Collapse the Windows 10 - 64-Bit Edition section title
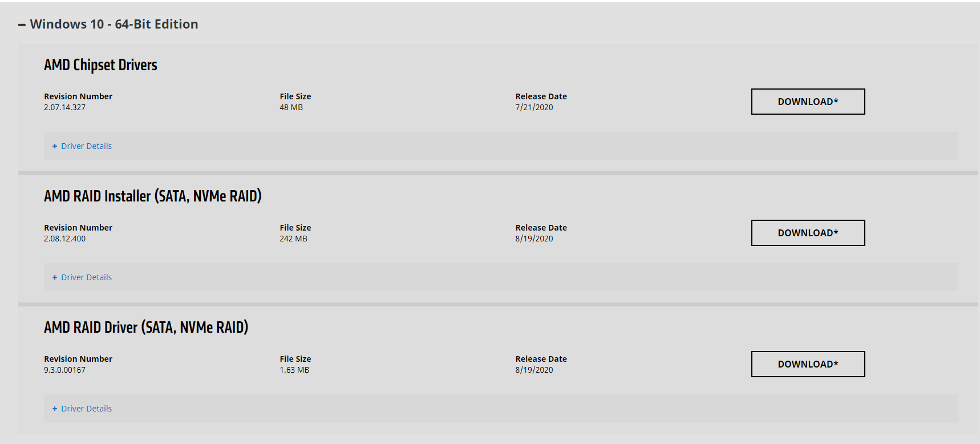The width and height of the screenshot is (980, 444). (x=114, y=24)
